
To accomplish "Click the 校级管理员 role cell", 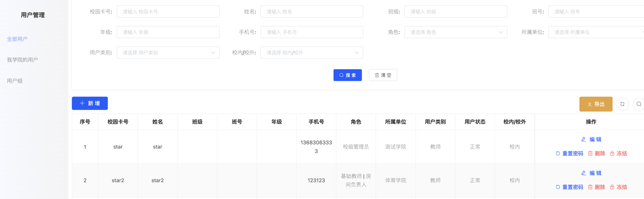I will [x=356, y=147].
